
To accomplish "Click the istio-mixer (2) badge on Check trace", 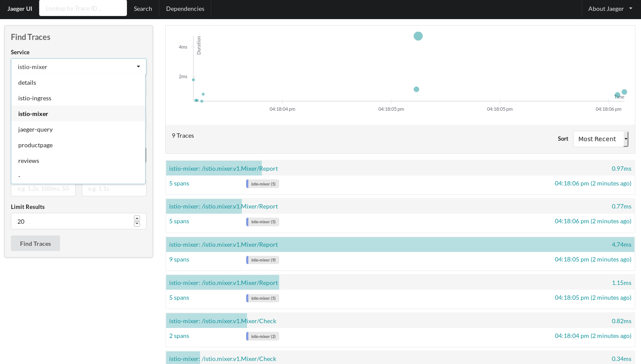I will click(x=263, y=336).
